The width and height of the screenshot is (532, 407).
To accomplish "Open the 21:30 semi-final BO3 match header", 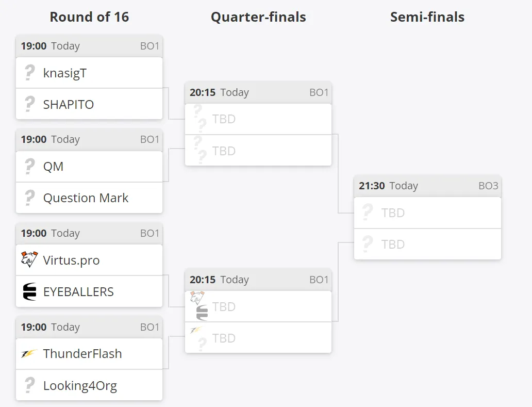I will click(x=427, y=186).
